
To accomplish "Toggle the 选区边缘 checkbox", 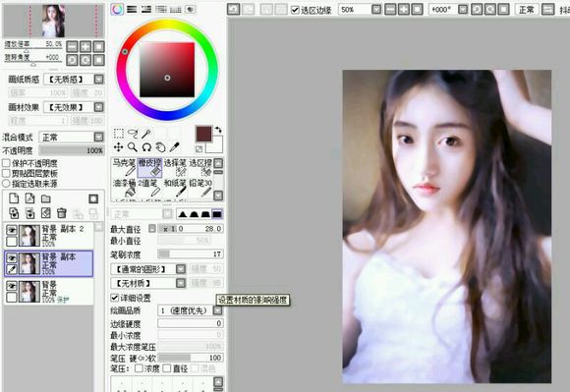I will point(295,10).
